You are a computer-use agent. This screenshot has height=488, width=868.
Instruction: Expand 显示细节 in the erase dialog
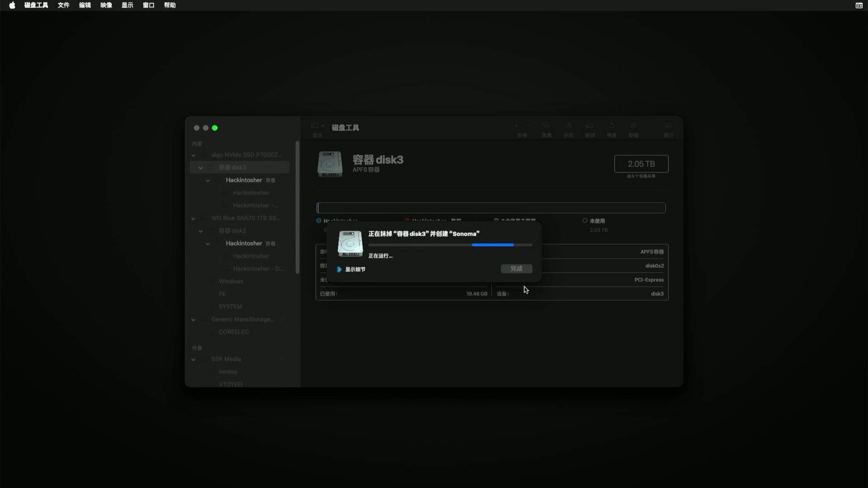[x=339, y=269]
